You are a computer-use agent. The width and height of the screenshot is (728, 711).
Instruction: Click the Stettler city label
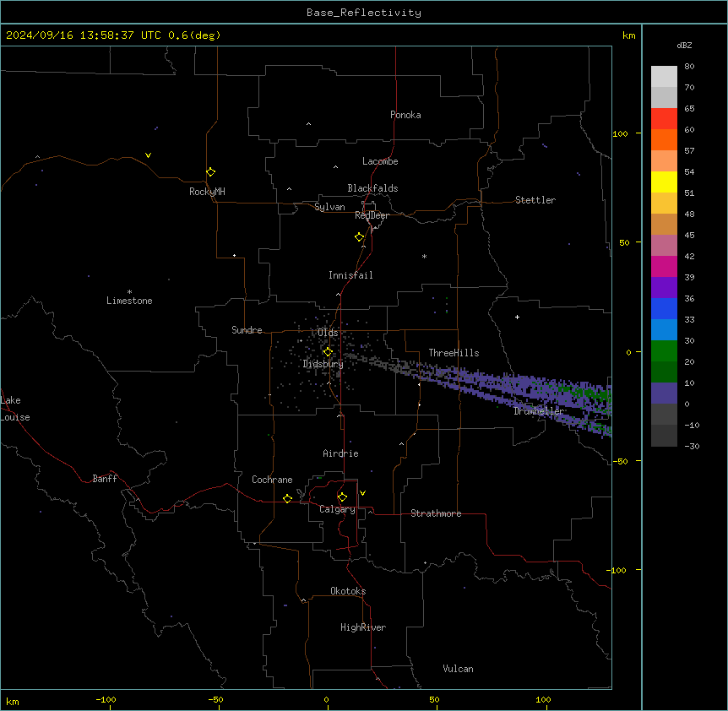(535, 200)
